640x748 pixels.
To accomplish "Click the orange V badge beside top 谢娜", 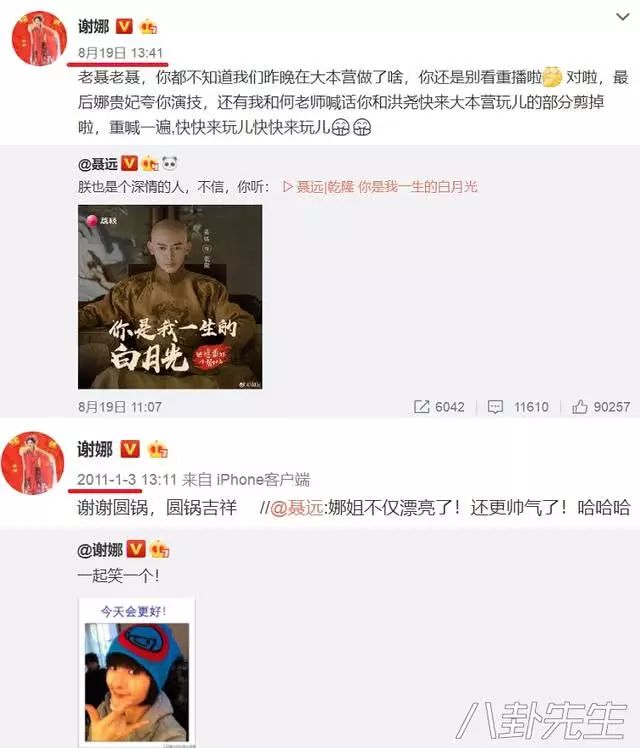I will [x=124, y=26].
